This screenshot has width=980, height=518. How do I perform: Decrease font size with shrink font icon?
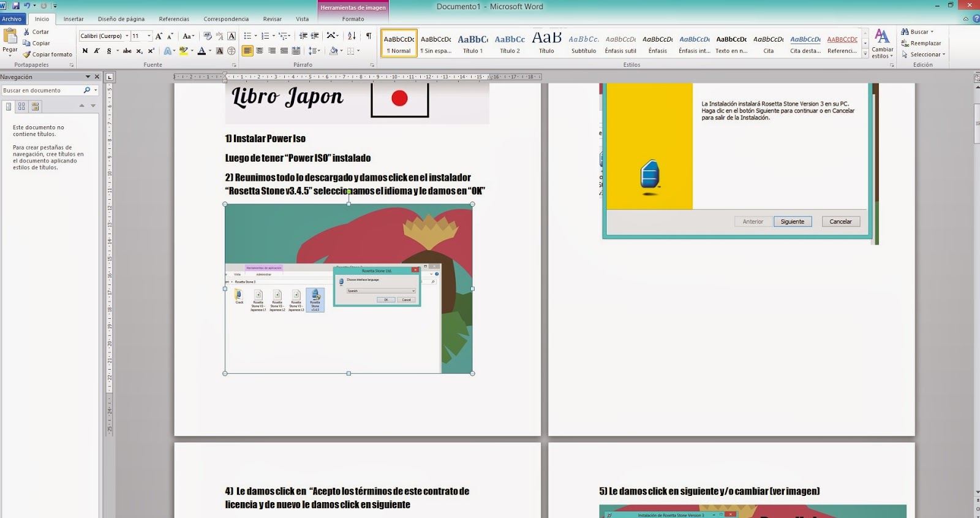pyautogui.click(x=170, y=36)
